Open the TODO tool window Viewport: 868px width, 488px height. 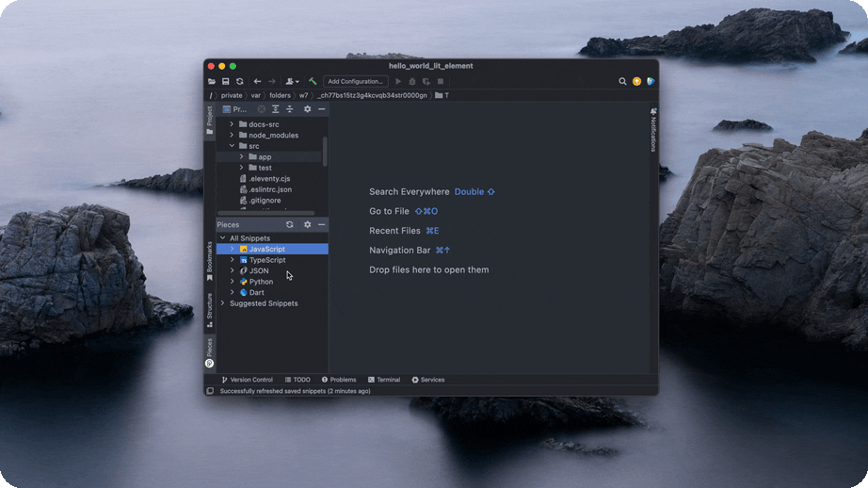(x=297, y=380)
